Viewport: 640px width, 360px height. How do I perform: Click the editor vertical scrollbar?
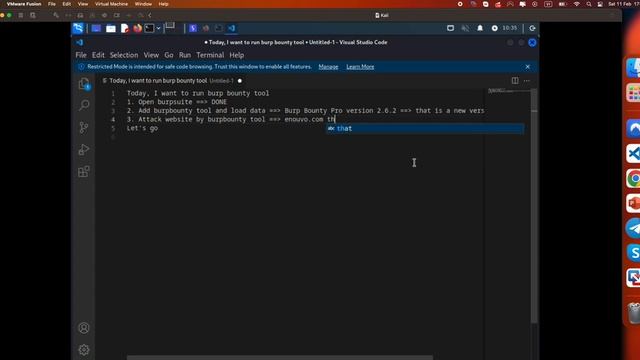(534, 205)
